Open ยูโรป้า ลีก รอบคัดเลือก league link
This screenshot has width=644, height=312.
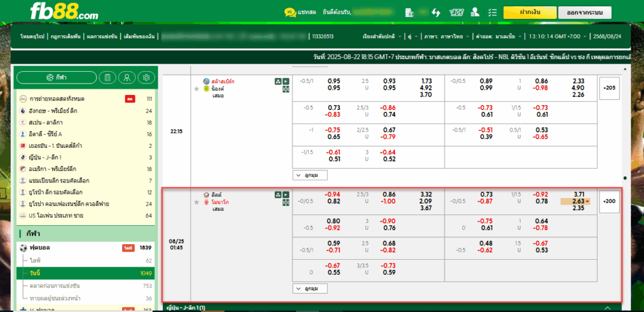click(56, 192)
